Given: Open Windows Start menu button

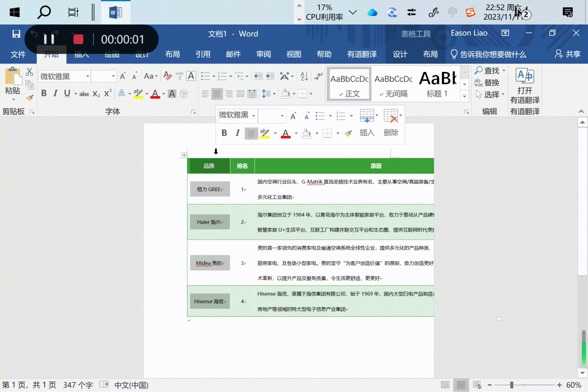Looking at the screenshot, I should tap(15, 12).
